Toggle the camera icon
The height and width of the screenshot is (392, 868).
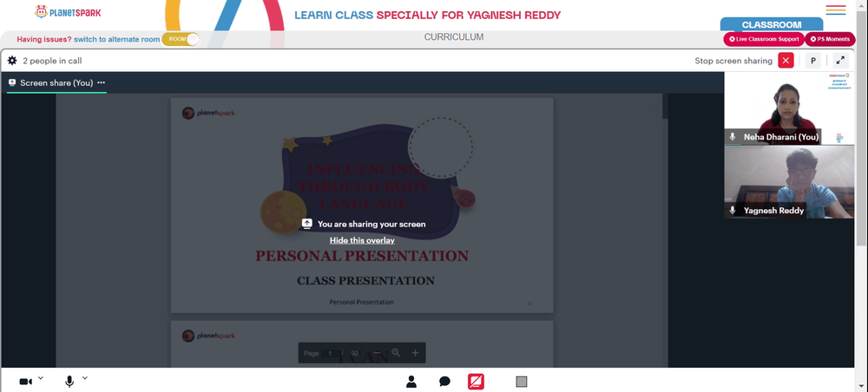click(25, 382)
